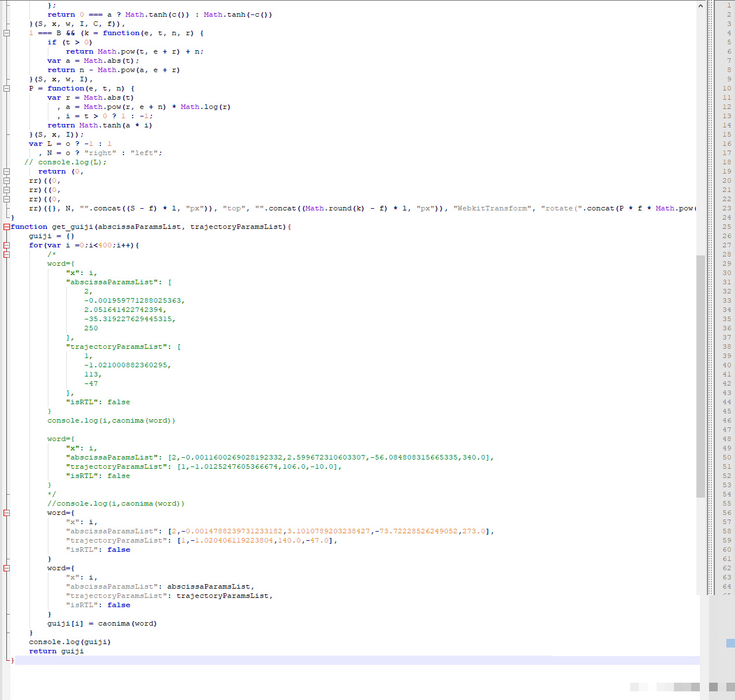Collapse the get_guiji function fold marker
Screen dimensions: 735x700
click(x=6, y=227)
